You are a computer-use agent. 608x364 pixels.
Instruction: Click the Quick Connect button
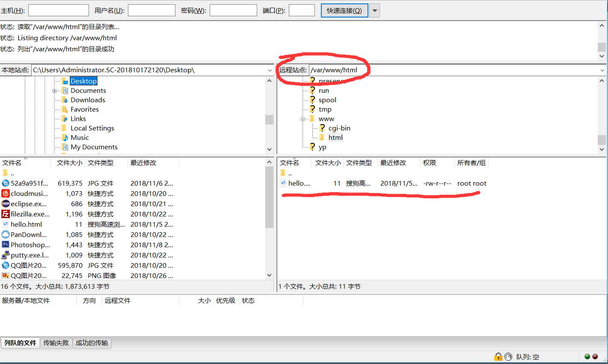(x=344, y=10)
